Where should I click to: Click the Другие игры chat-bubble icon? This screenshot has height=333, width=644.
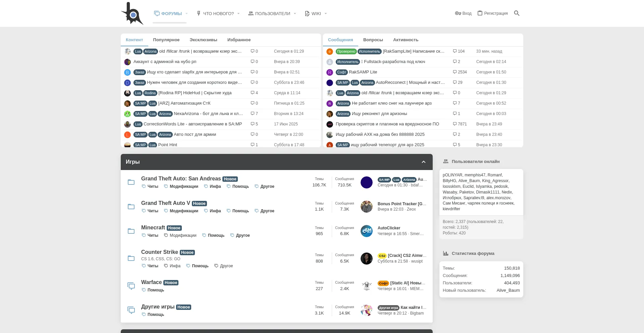(x=131, y=310)
